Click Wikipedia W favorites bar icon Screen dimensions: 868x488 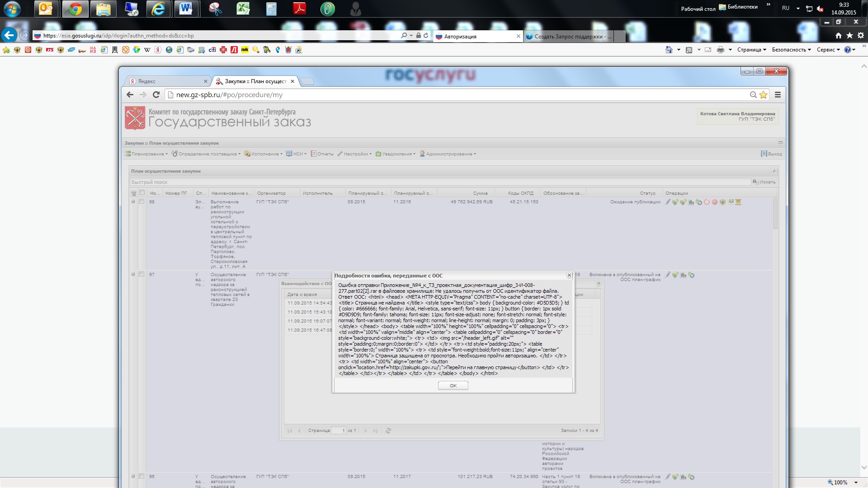click(147, 50)
